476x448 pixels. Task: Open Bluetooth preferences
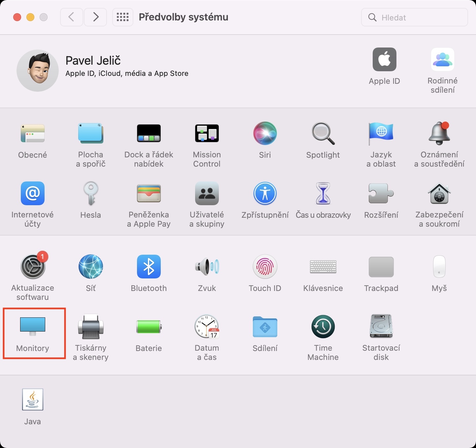click(x=149, y=267)
